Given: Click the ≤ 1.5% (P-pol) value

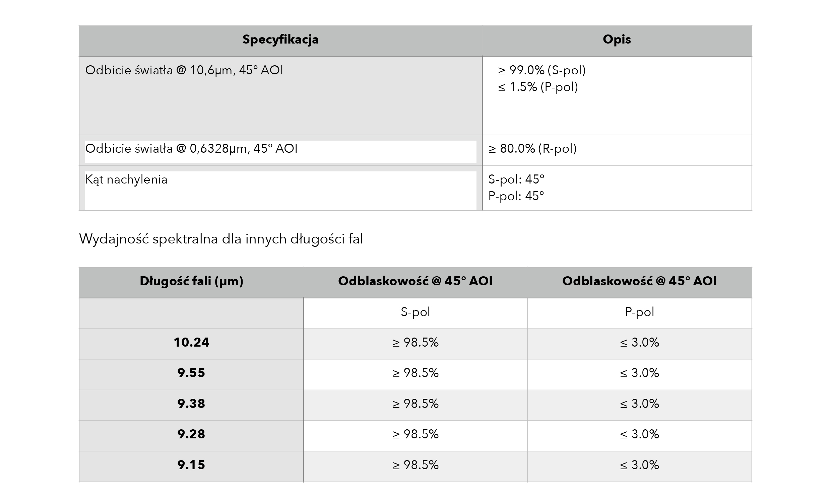Looking at the screenshot, I should 538,87.
